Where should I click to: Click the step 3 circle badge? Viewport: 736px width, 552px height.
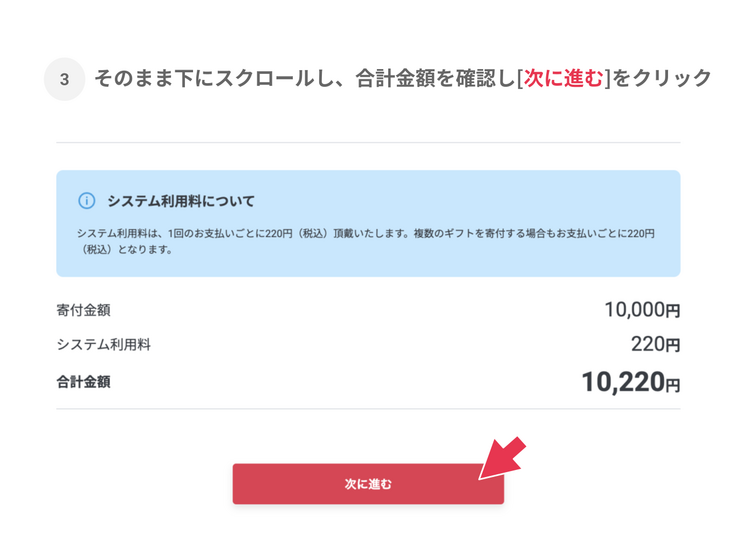[65, 79]
